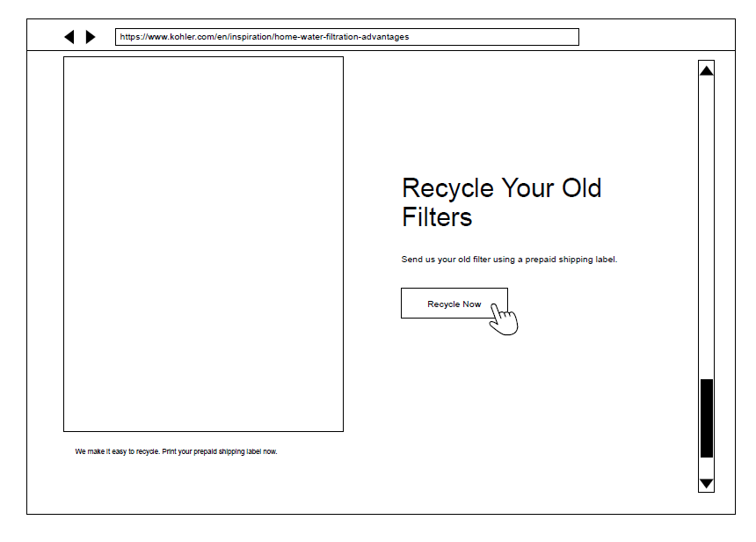Click the browser back arrow
Image resolution: width=756 pixels, height=542 pixels.
[69, 37]
